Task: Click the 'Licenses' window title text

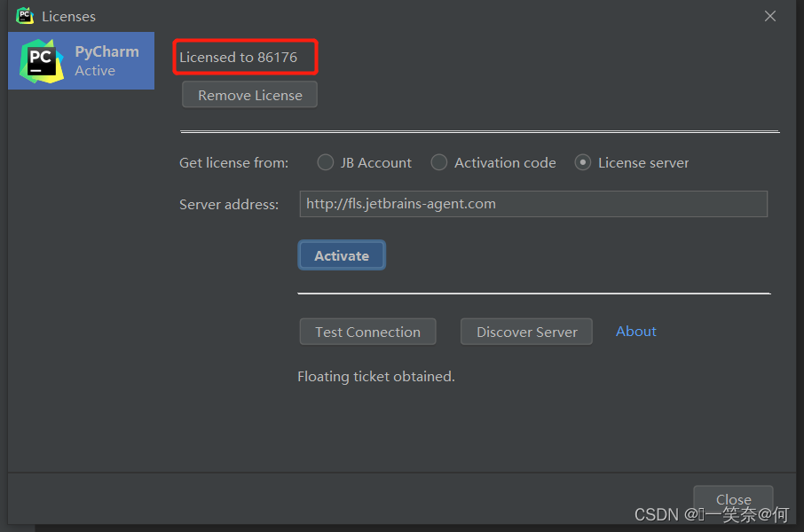Action: [x=68, y=16]
